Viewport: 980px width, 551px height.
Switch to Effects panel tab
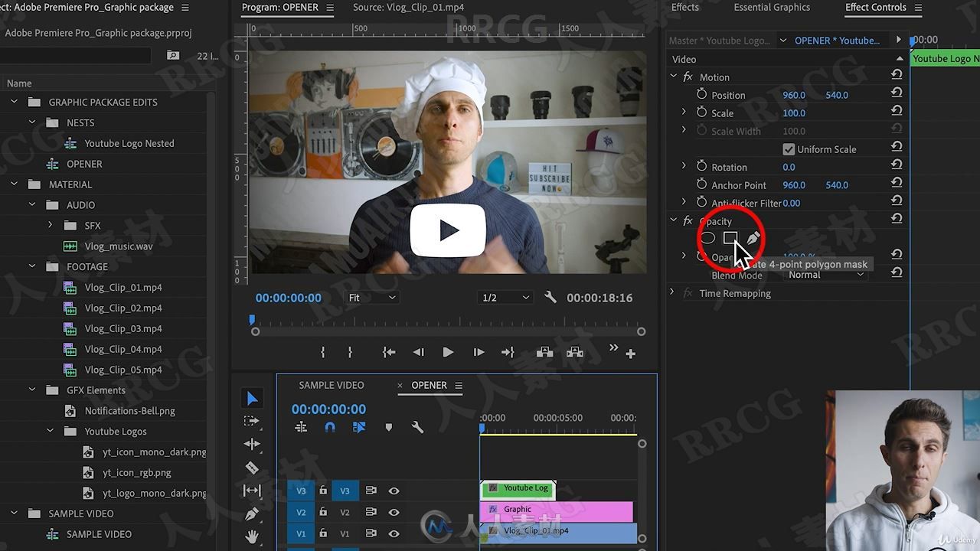coord(685,7)
